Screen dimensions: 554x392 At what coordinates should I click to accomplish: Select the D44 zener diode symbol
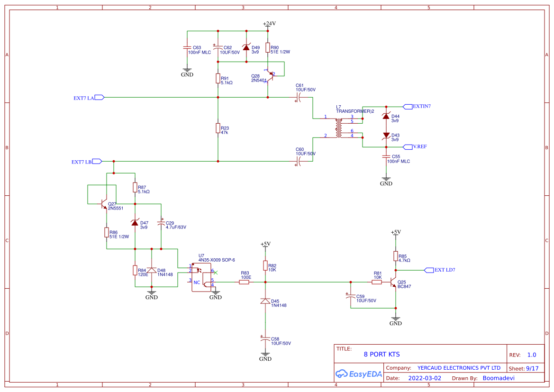coord(386,116)
